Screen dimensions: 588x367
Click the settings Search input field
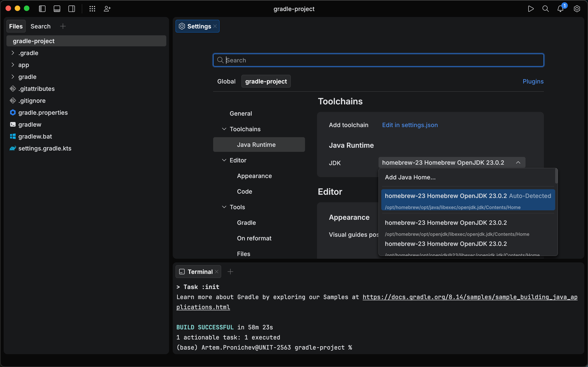[378, 60]
